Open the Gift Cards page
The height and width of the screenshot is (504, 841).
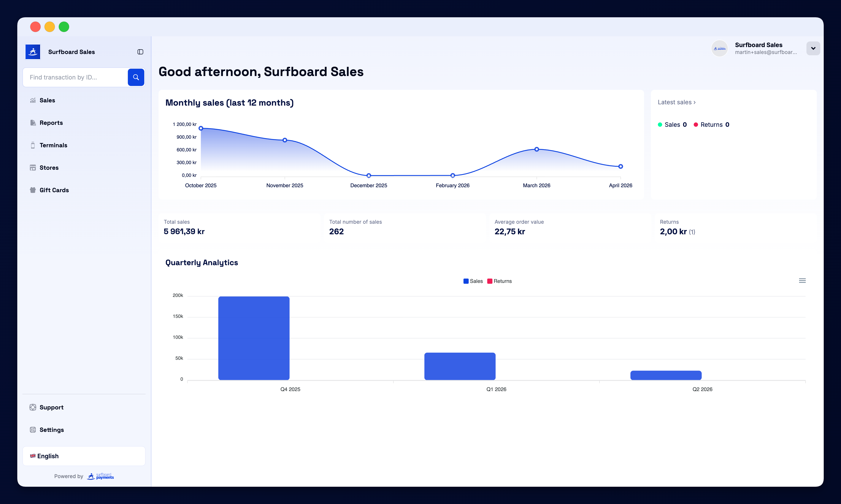tap(54, 190)
